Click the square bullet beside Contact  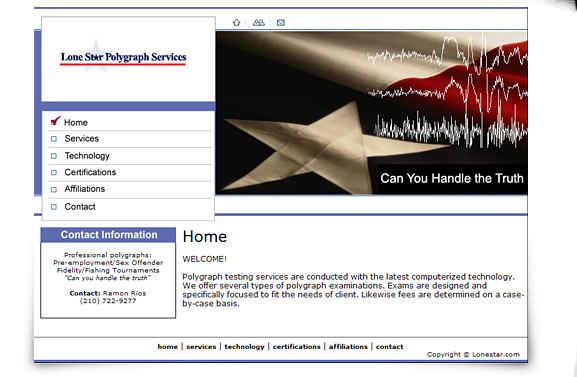54,207
